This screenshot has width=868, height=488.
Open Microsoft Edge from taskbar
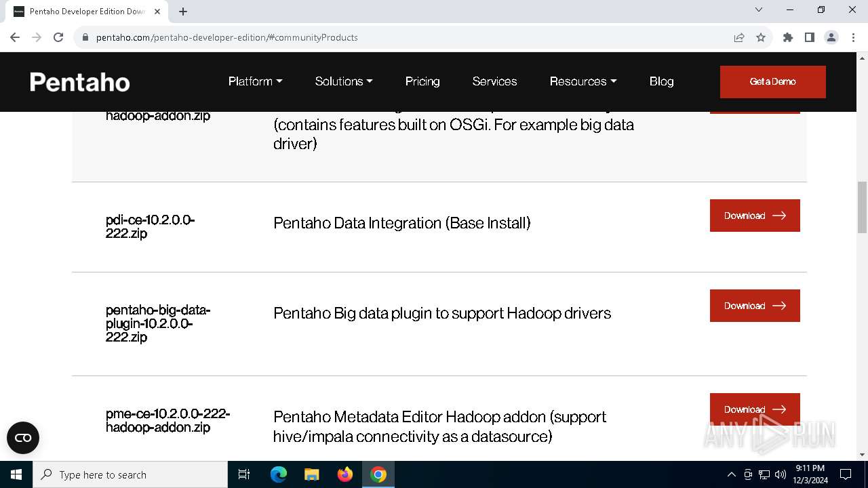click(279, 474)
